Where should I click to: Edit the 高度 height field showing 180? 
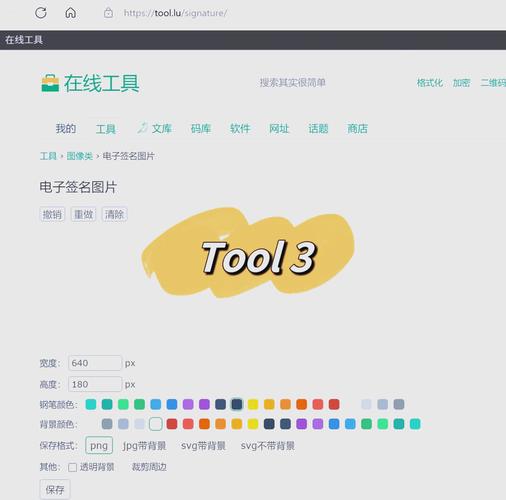point(95,384)
